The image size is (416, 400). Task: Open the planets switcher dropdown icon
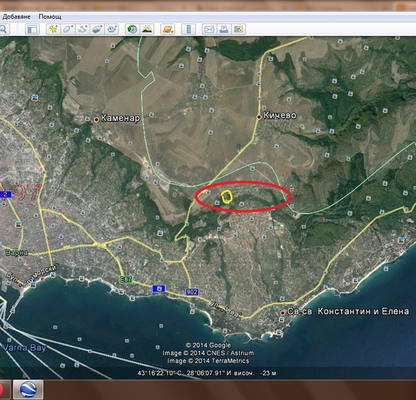click(168, 29)
